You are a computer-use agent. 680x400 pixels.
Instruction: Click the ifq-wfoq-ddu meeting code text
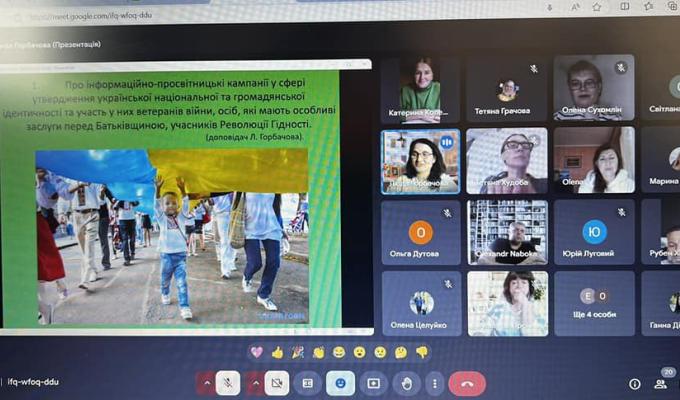33,382
